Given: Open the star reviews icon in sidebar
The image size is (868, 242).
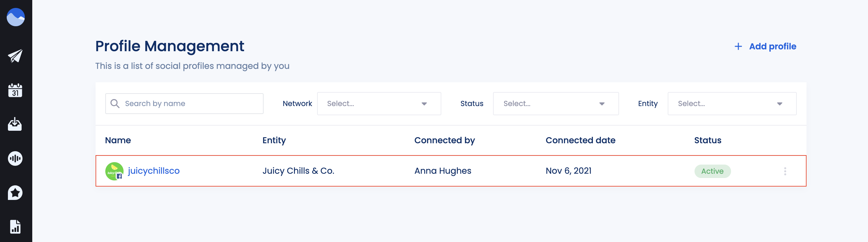Looking at the screenshot, I should pyautogui.click(x=15, y=193).
